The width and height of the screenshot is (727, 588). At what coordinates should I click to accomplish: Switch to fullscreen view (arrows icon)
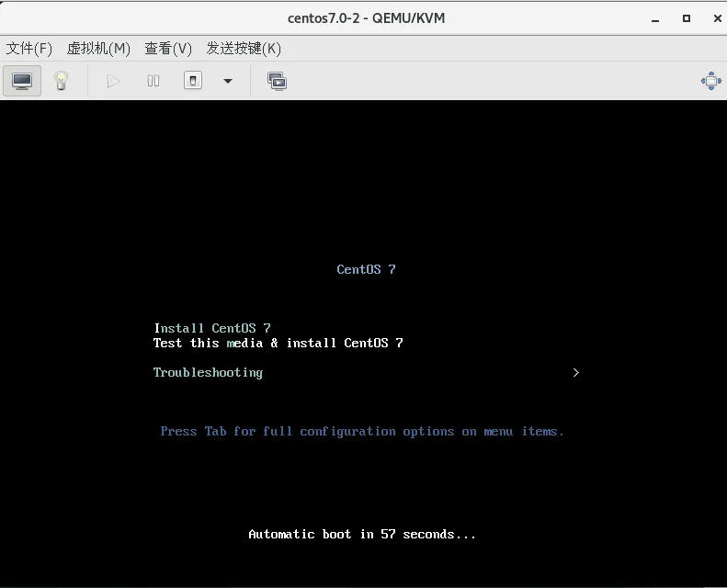coord(710,81)
